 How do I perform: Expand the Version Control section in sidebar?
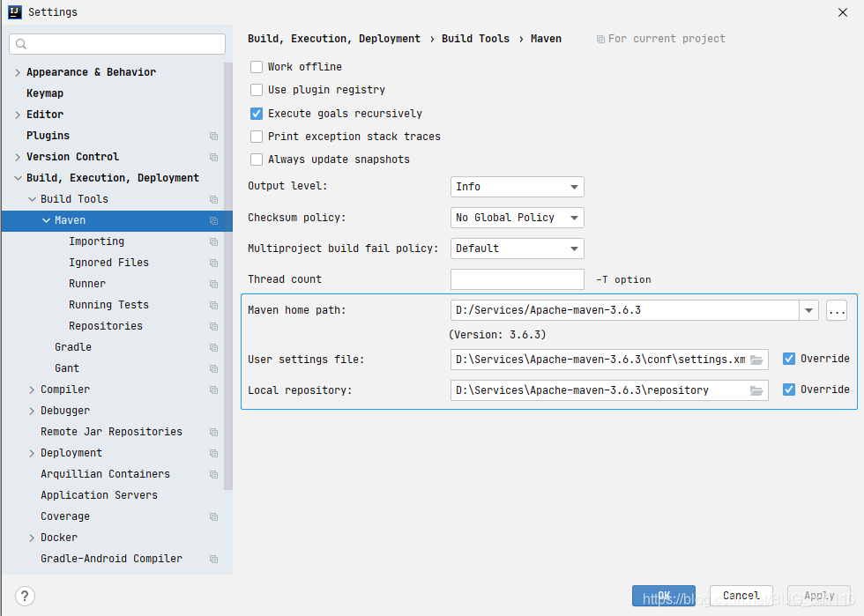tap(18, 156)
